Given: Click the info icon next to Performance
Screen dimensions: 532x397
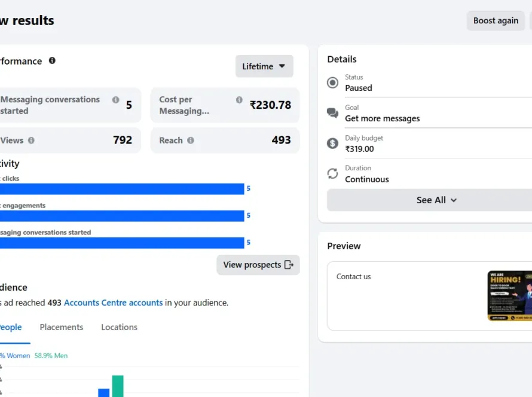Looking at the screenshot, I should pos(52,60).
